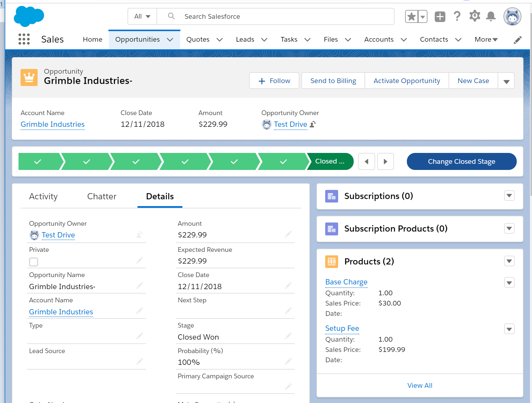The image size is (532, 403).
Task: Open the Setup gear icon
Action: [474, 16]
